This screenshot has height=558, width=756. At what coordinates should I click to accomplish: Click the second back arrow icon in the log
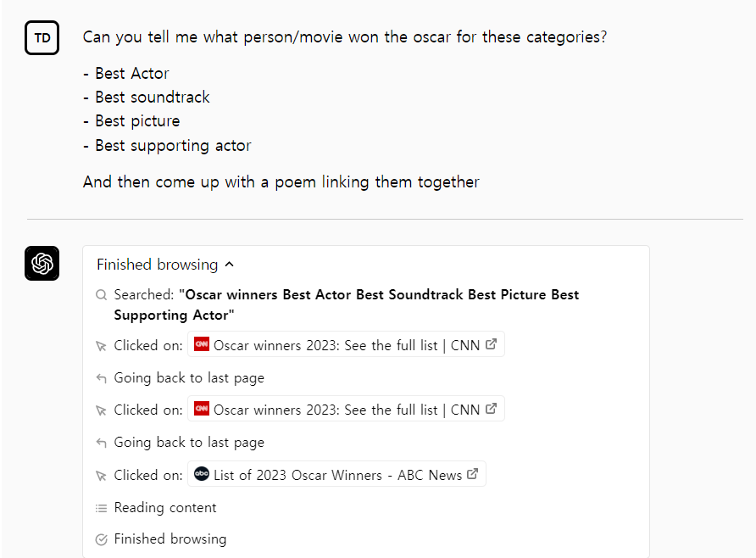102,442
